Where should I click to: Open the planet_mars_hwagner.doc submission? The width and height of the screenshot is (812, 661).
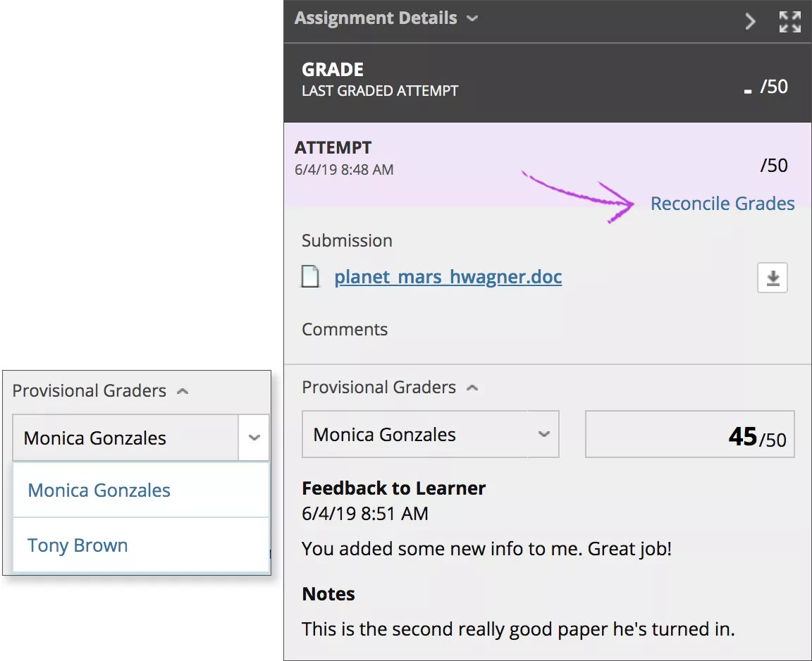[448, 276]
